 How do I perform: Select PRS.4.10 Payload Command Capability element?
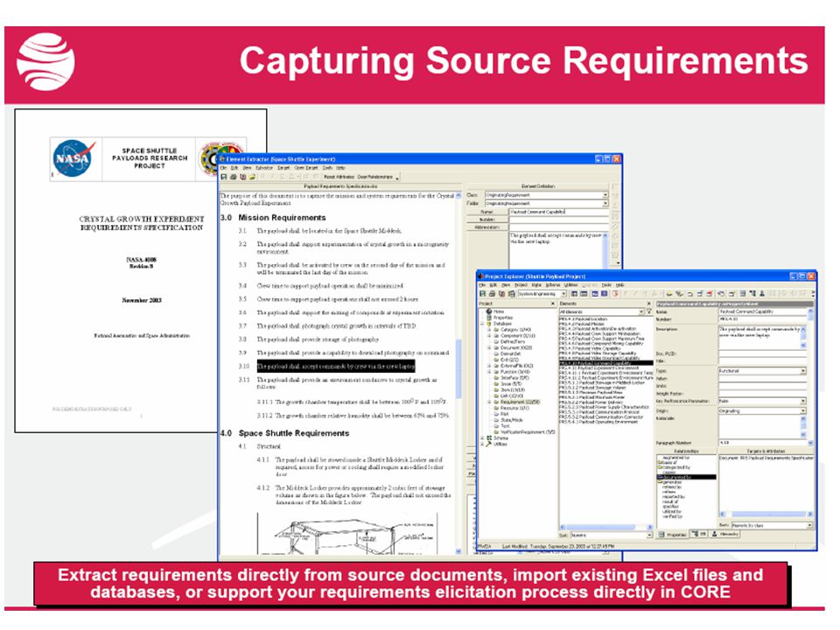[x=605, y=363]
